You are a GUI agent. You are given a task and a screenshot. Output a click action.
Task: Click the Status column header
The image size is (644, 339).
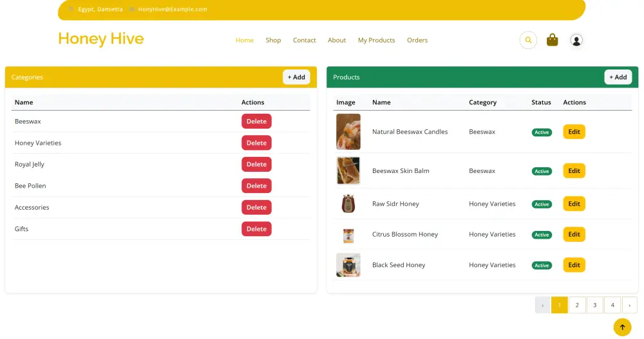(x=541, y=102)
